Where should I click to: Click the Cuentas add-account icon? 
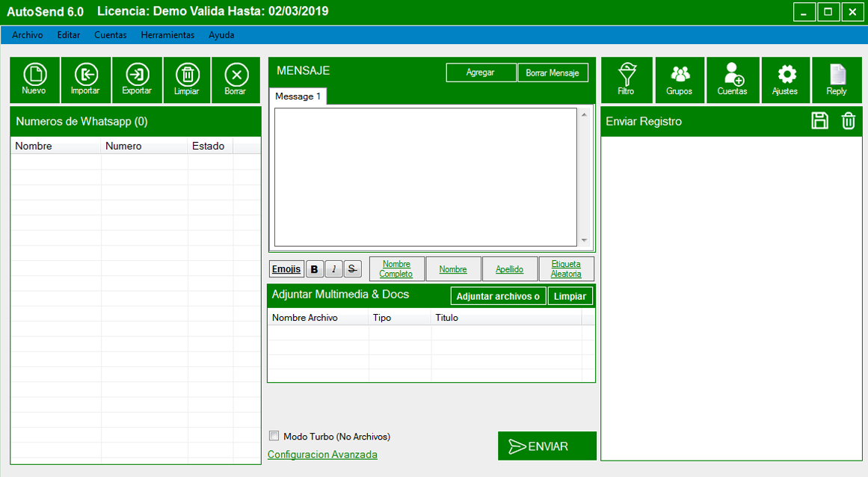(x=733, y=80)
